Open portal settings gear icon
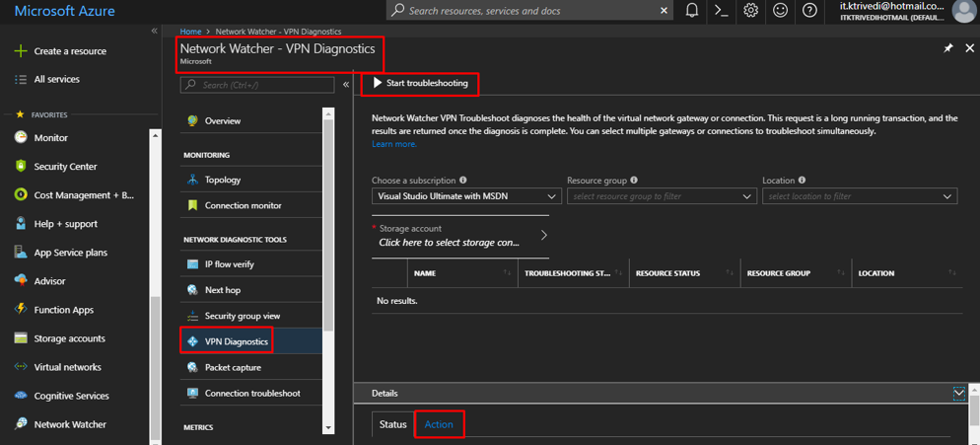980x445 pixels. tap(751, 11)
